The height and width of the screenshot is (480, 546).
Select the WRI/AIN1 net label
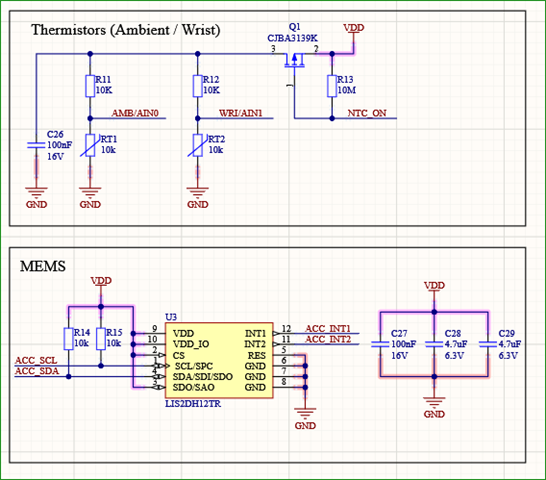tap(241, 113)
